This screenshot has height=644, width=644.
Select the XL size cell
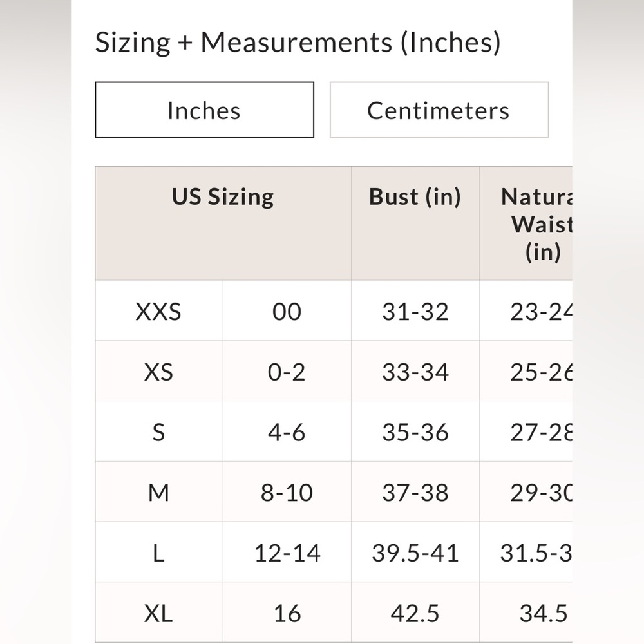point(159,612)
